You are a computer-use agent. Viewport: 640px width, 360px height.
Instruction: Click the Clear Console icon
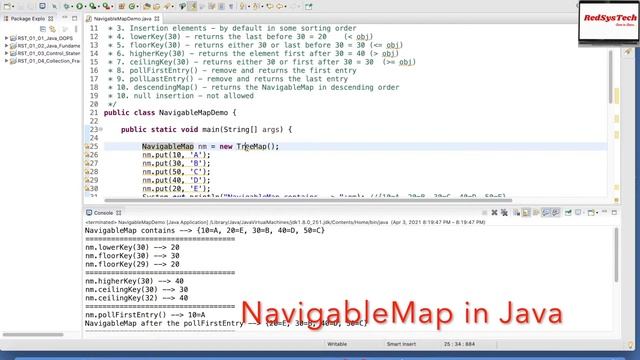pyautogui.click(x=516, y=213)
